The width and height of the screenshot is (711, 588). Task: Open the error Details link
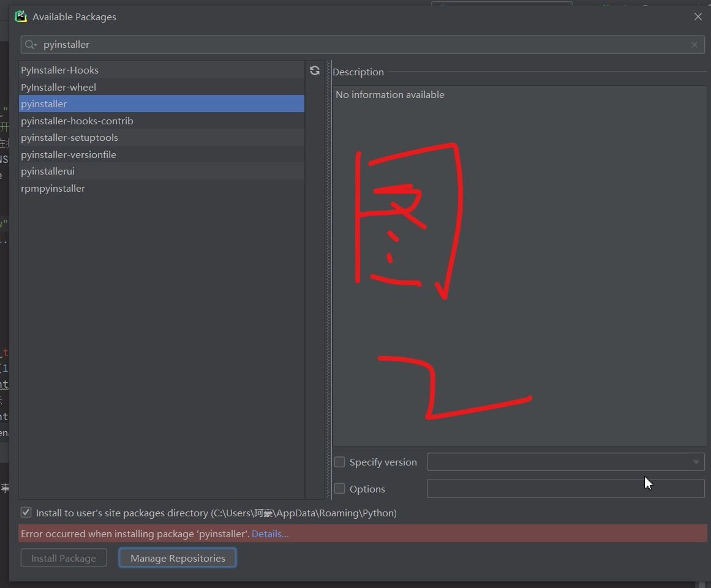270,534
